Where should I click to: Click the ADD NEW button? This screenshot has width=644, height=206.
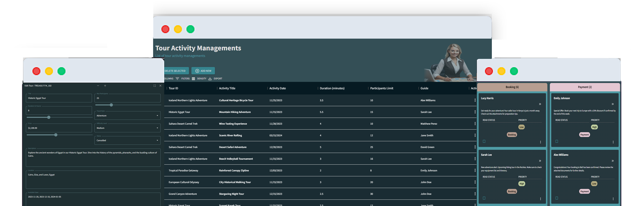tap(203, 71)
